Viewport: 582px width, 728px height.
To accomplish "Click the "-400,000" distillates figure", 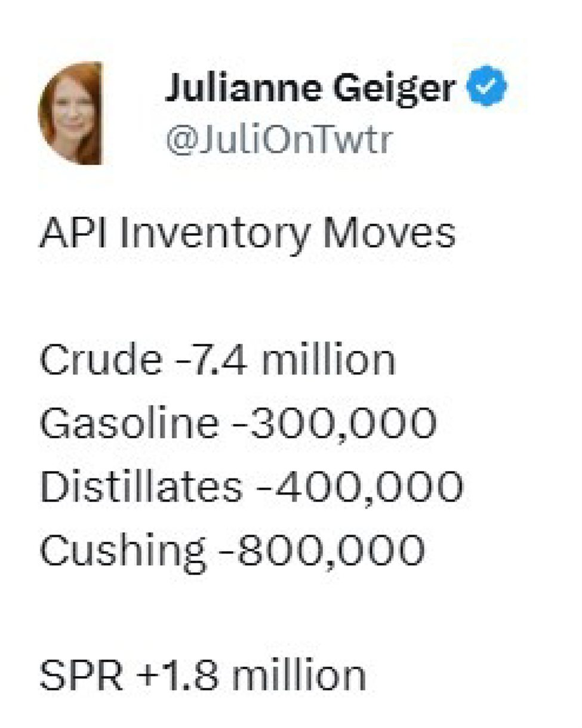I will click(359, 486).
